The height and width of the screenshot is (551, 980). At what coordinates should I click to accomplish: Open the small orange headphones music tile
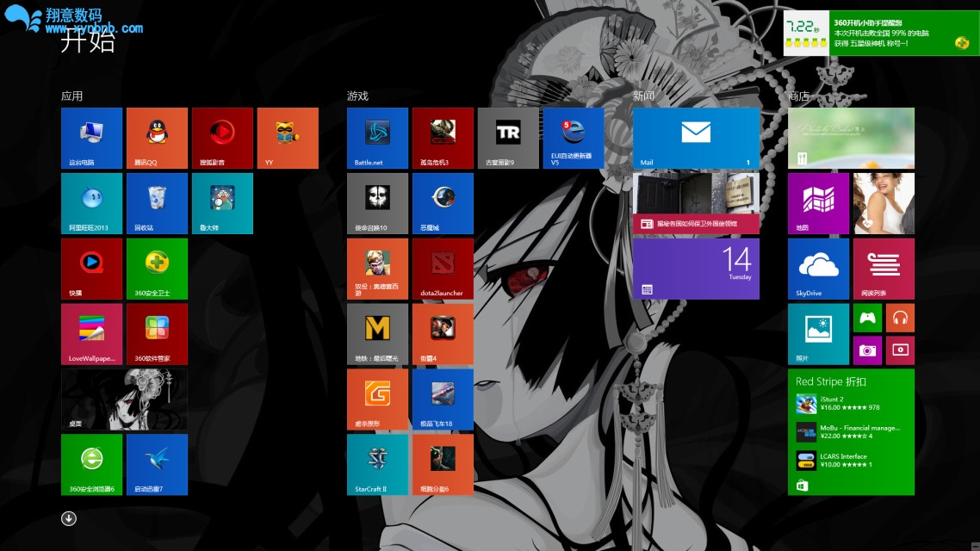[x=900, y=318]
